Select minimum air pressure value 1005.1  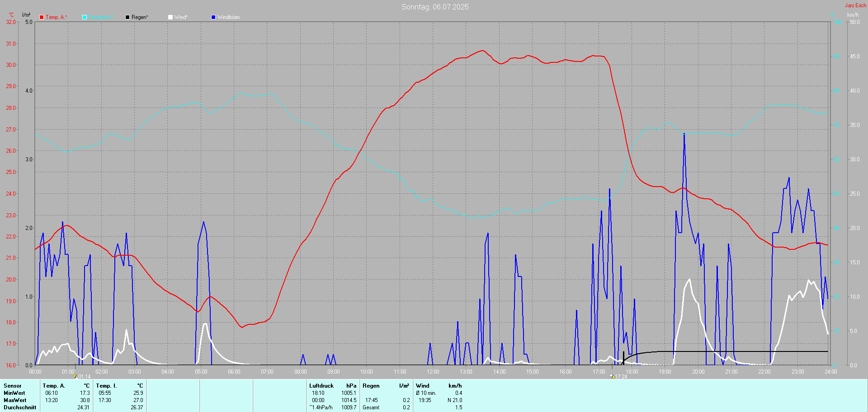(x=349, y=393)
